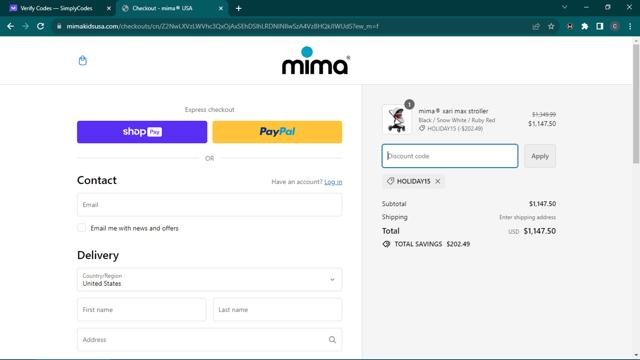This screenshot has width=640, height=360.
Task: Close the Verify Codes SimplyCodes tab
Action: click(109, 8)
